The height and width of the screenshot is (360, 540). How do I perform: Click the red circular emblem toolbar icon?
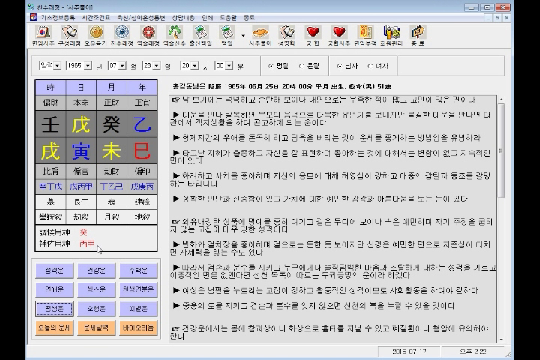[148, 32]
